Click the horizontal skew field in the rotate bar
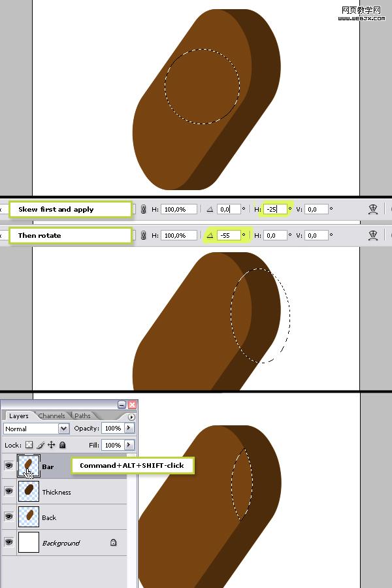The height and width of the screenshot is (588, 392). (x=275, y=235)
